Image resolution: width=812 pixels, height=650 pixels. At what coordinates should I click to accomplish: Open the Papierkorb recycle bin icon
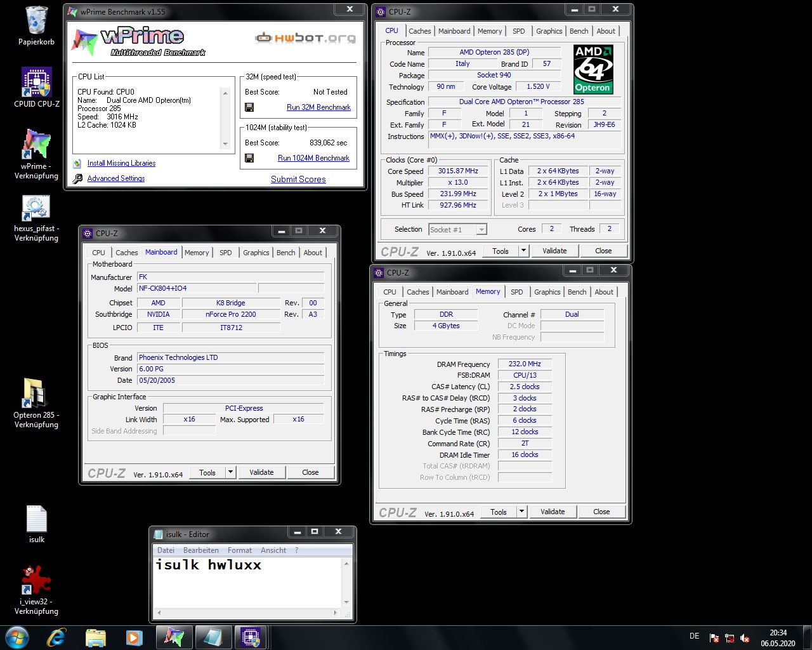tap(36, 25)
